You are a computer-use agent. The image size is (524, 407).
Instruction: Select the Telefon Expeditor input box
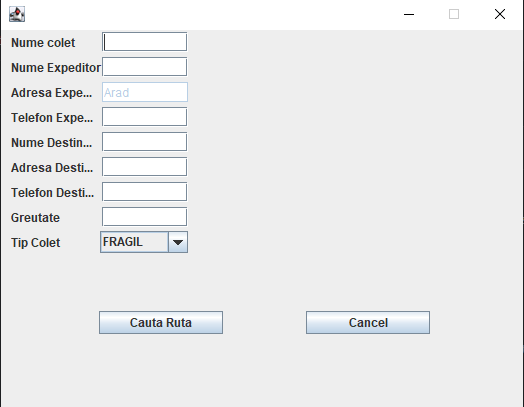click(x=144, y=117)
